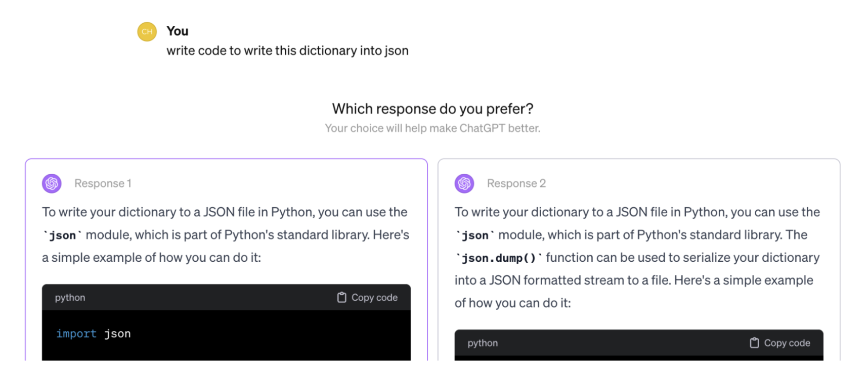
Task: Click "Your choice will help make ChatGPT better" text
Action: (x=432, y=128)
